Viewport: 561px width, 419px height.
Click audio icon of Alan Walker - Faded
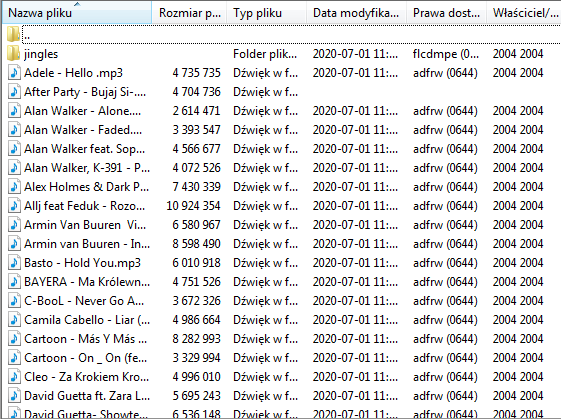click(14, 130)
